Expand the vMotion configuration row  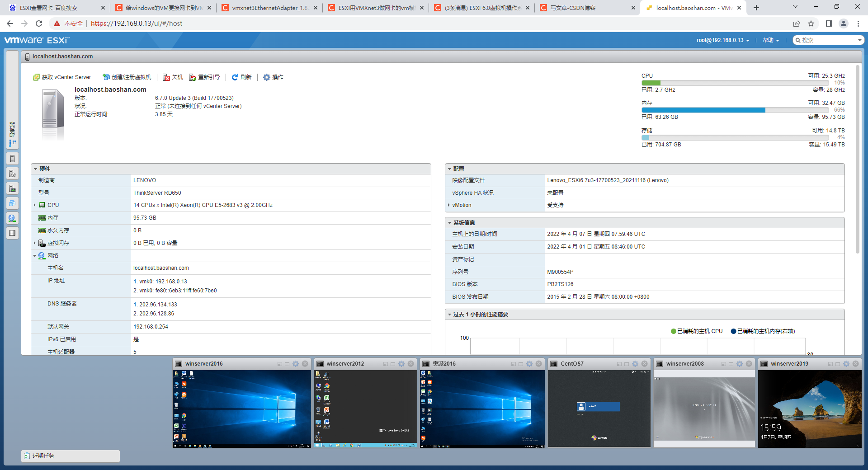pos(449,205)
